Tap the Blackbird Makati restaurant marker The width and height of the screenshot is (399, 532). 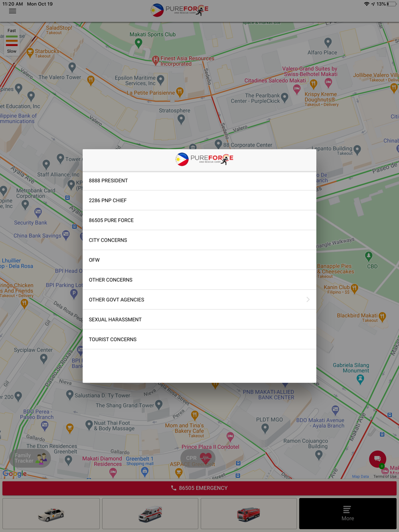coord(382,317)
